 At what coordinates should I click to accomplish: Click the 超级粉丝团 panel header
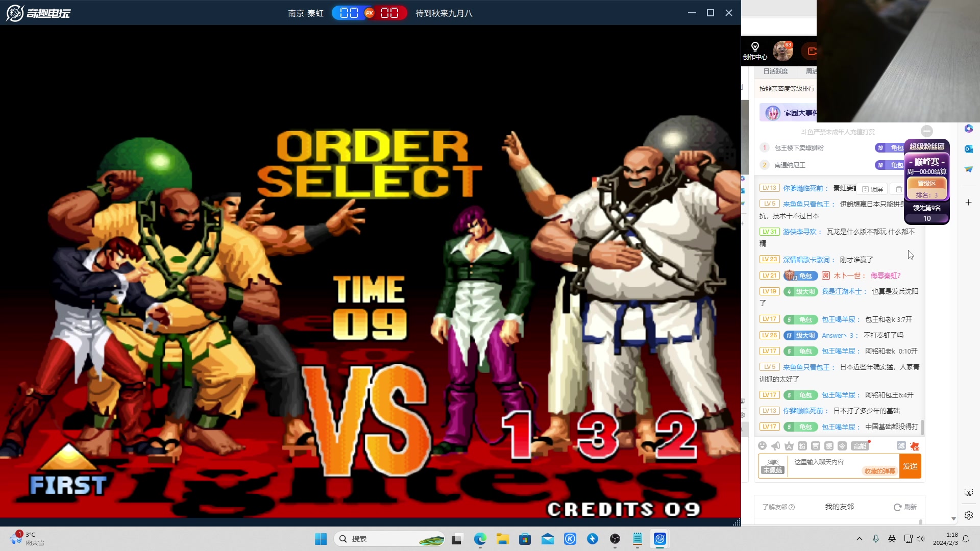pos(927,146)
